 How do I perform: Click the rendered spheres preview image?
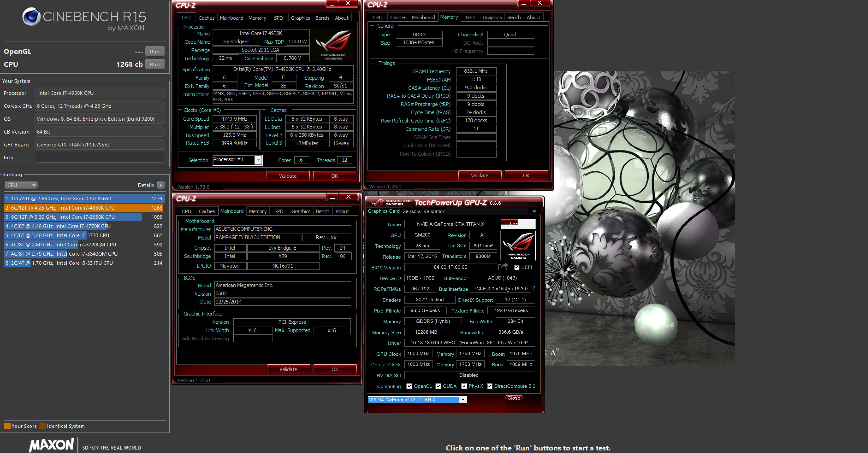point(640,218)
